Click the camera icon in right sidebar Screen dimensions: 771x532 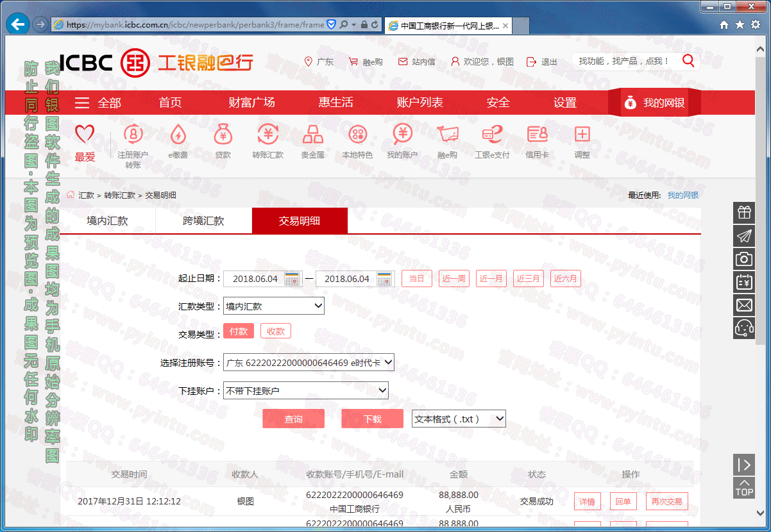point(744,259)
